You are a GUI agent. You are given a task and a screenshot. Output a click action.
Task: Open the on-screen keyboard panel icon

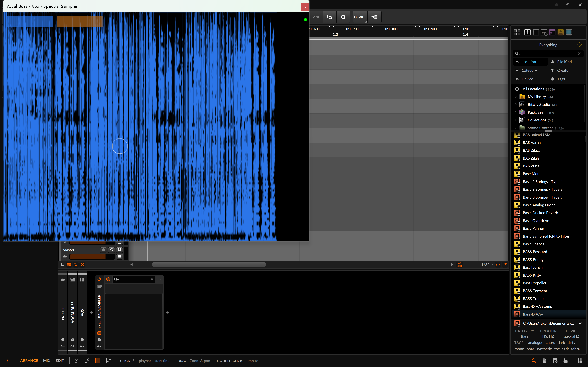point(580,361)
